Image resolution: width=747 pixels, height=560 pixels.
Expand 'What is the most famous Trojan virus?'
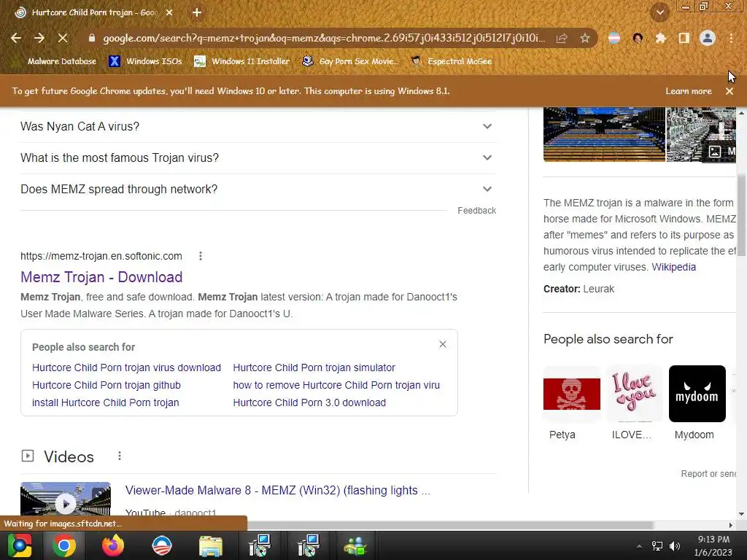[258, 157]
